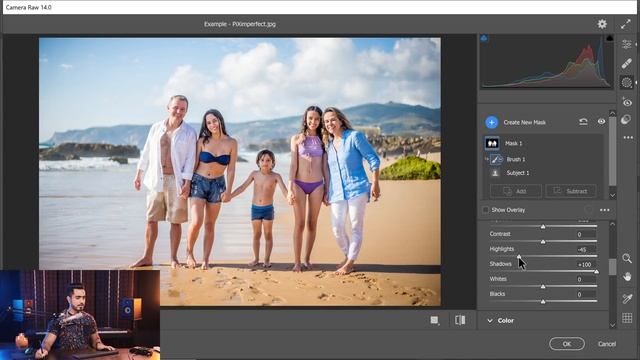
Task: Click the Blacks slider handle
Action: click(x=543, y=302)
